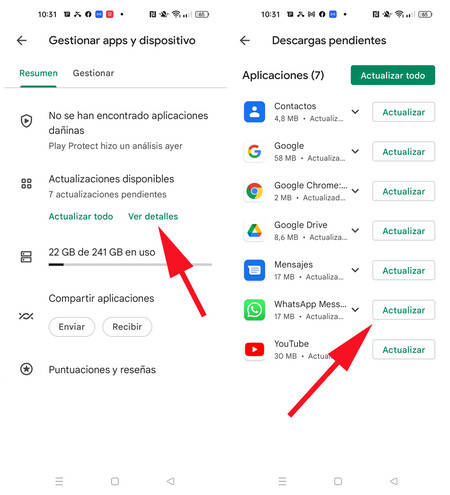The image size is (450, 495).
Task: Tap the Google Drive app icon
Action: [255, 231]
